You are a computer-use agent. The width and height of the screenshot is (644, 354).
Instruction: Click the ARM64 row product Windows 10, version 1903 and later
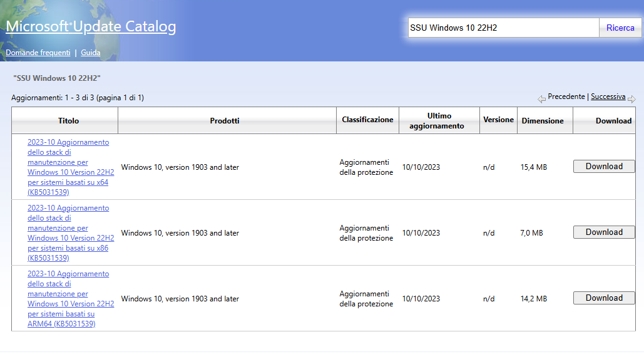pyautogui.click(x=180, y=299)
